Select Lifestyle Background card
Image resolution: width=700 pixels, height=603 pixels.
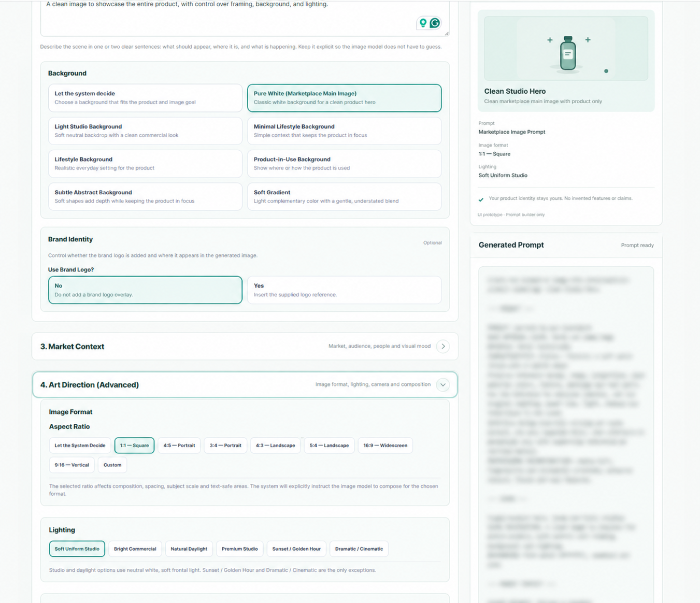pyautogui.click(x=145, y=164)
